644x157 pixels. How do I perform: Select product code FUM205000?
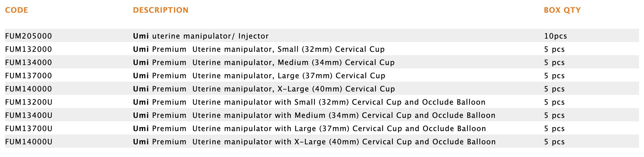tap(29, 36)
